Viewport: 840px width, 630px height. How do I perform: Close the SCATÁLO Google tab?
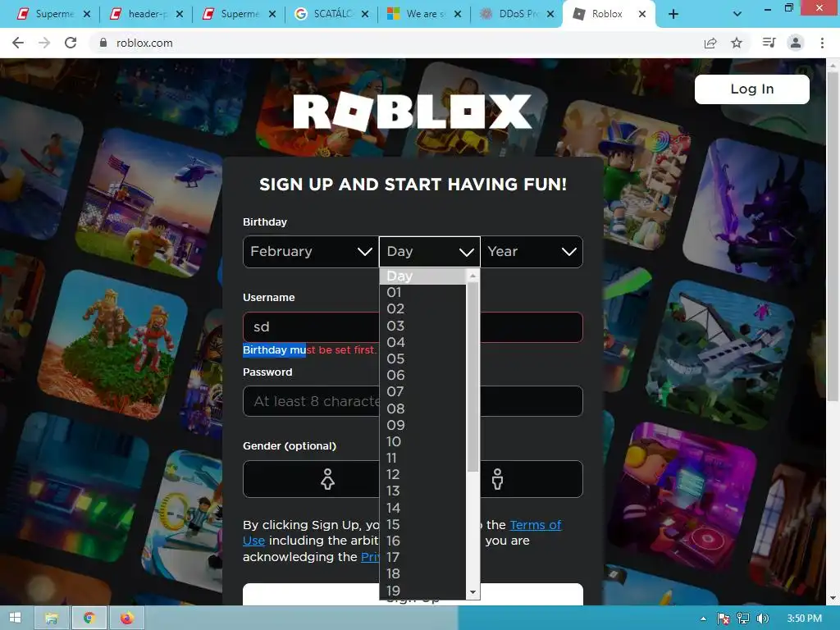(x=365, y=15)
